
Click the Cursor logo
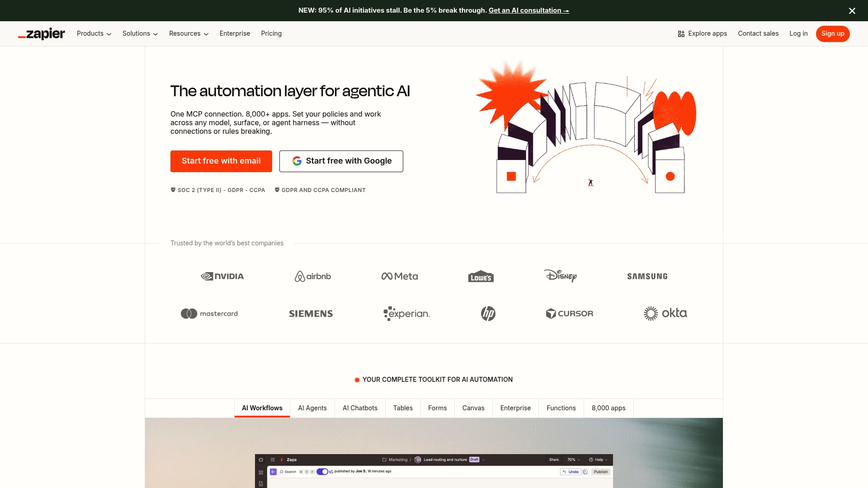coord(569,313)
